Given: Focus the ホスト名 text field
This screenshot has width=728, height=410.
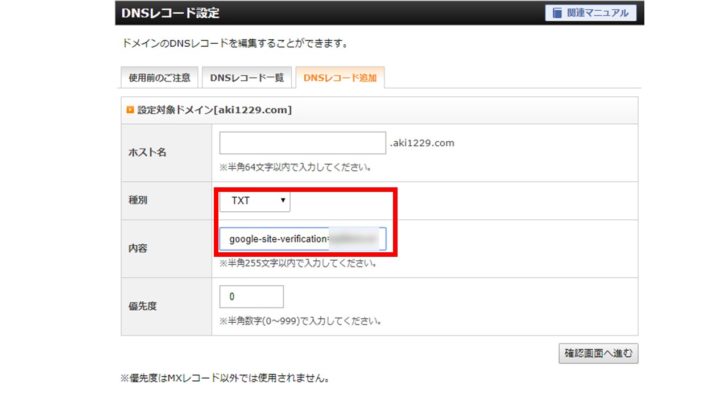Looking at the screenshot, I should pyautogui.click(x=302, y=143).
